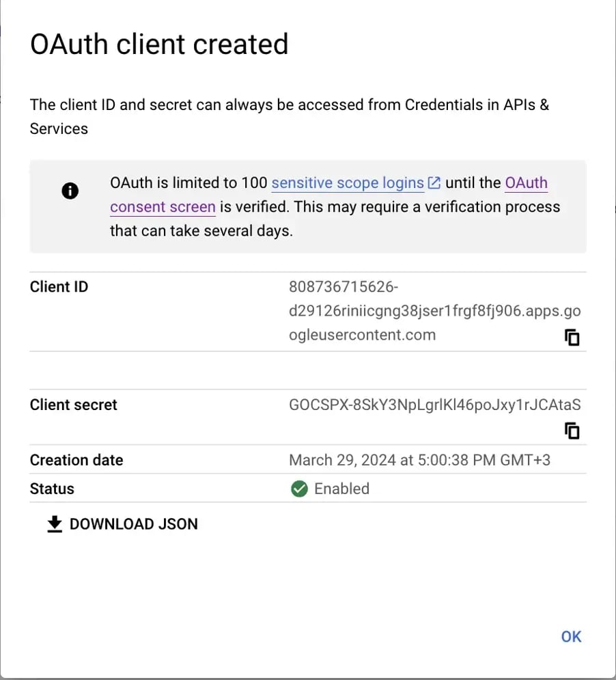The image size is (616, 680).
Task: Click the green check mark status icon
Action: coord(299,489)
